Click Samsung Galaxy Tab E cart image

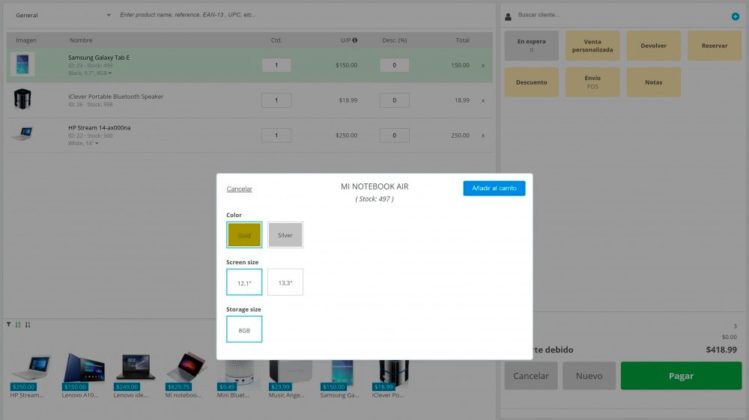tap(22, 65)
